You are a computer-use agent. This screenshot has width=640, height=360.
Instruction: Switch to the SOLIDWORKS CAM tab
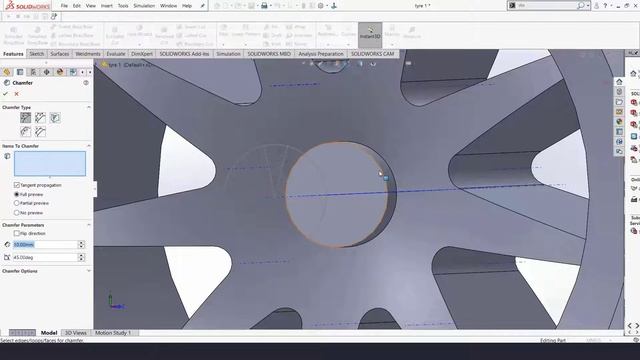pos(373,54)
